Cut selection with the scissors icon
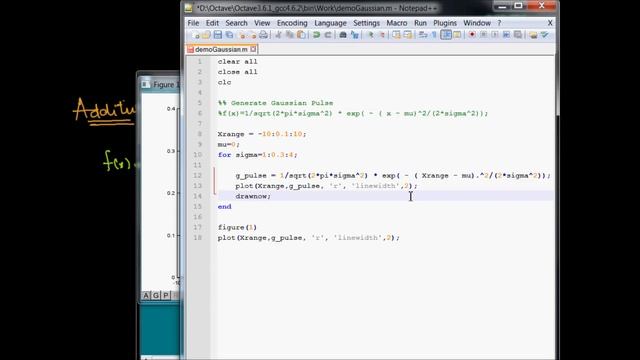640x360 pixels. [278, 35]
